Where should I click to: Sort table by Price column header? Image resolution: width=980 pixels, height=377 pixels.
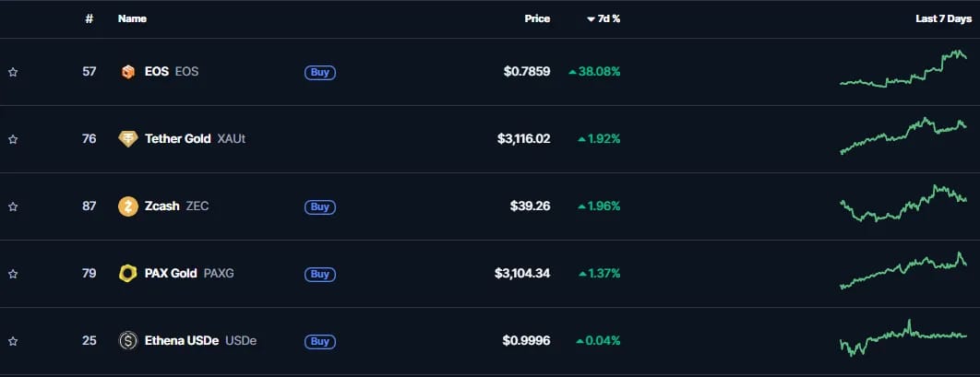[x=537, y=18]
